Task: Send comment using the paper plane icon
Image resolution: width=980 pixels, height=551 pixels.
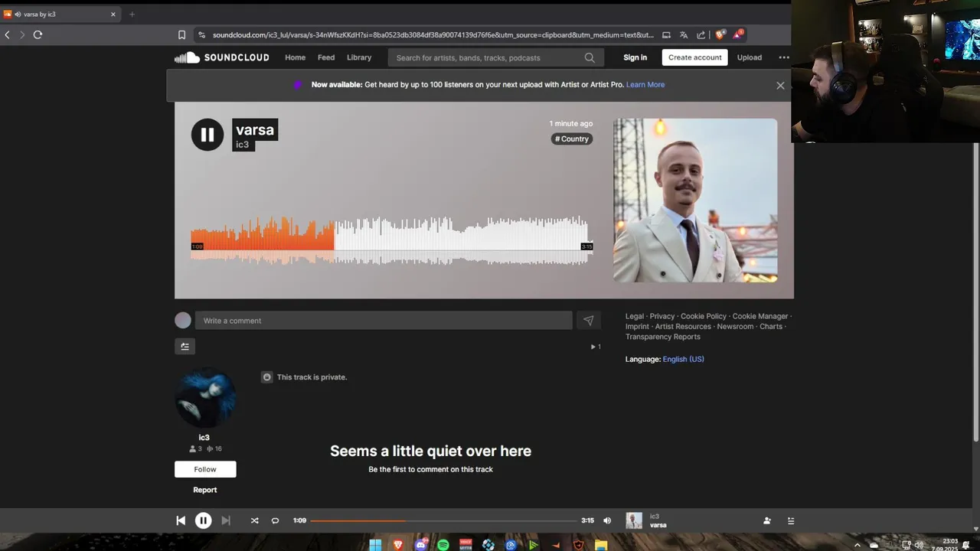Action: pyautogui.click(x=588, y=321)
